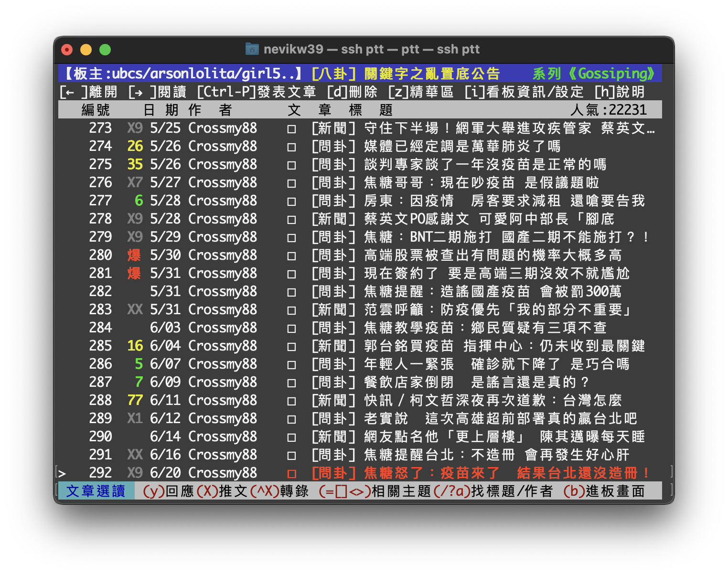The width and height of the screenshot is (728, 575).
Task: Click the red 爆 mark on row 281
Action: click(134, 273)
